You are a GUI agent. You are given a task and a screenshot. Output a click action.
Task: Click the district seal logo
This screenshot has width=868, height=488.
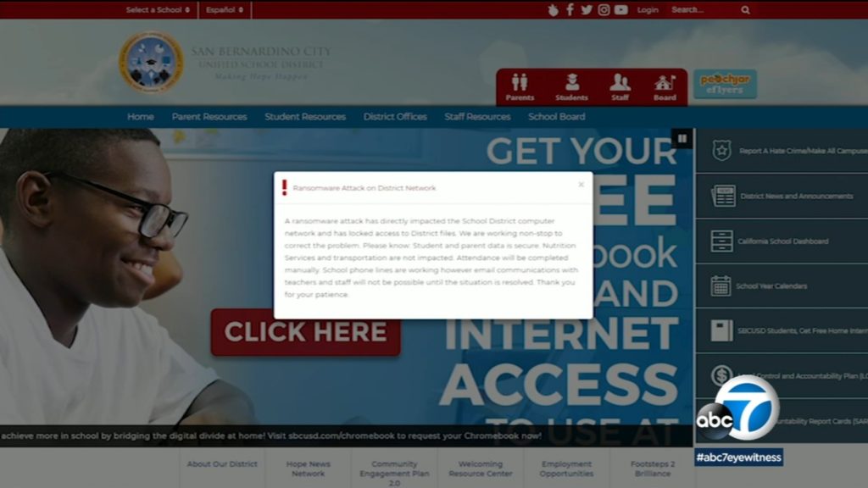coord(151,62)
